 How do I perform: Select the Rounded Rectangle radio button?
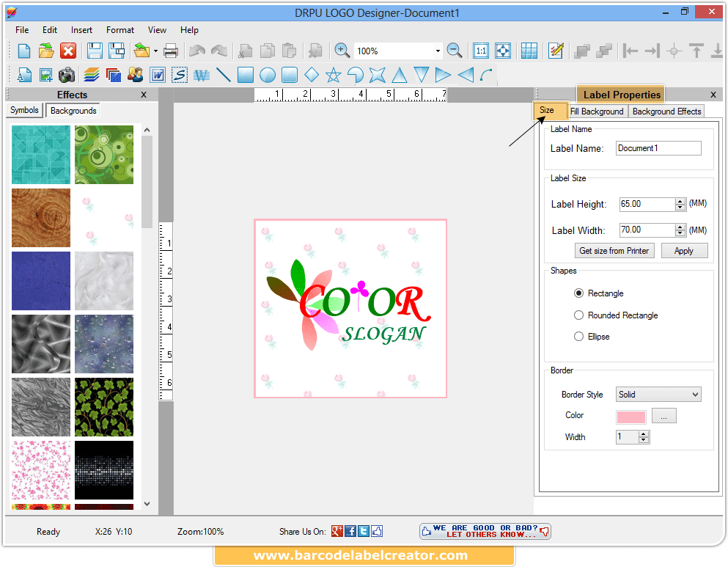tap(578, 315)
